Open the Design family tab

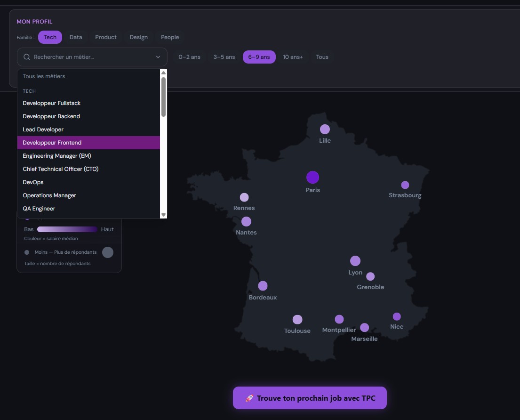(138, 37)
